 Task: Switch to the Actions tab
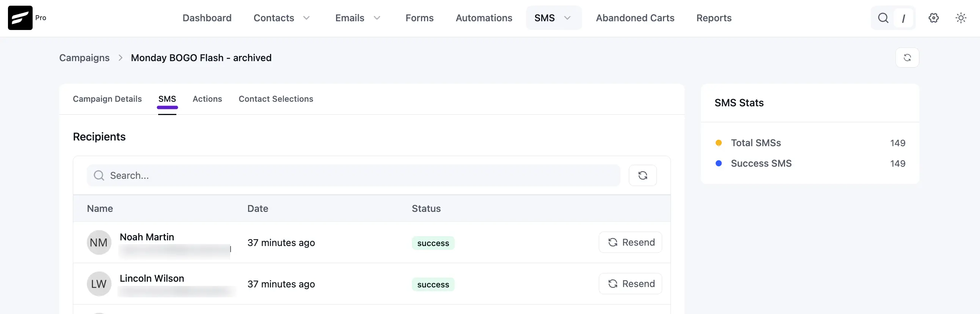207,99
